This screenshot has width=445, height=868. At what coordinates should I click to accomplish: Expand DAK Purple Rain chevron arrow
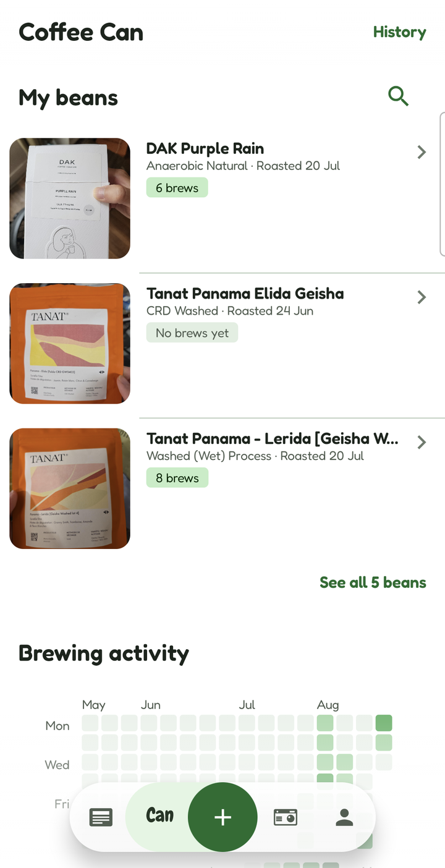pos(422,152)
